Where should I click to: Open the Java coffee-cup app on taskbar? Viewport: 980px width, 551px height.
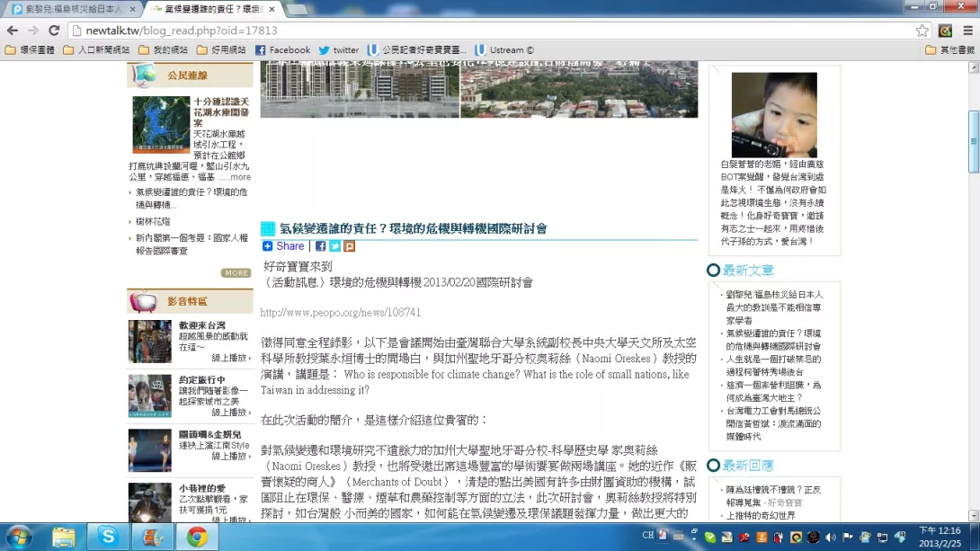point(152,538)
